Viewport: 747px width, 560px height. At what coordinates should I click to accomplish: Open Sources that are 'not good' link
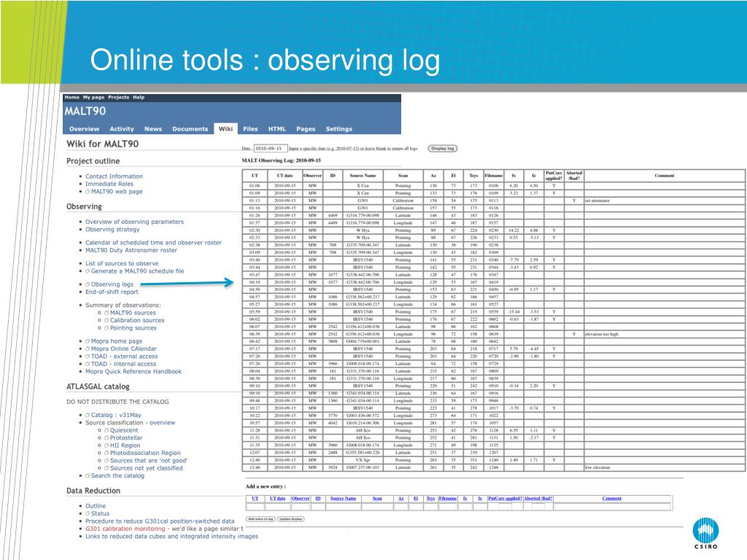149,461
